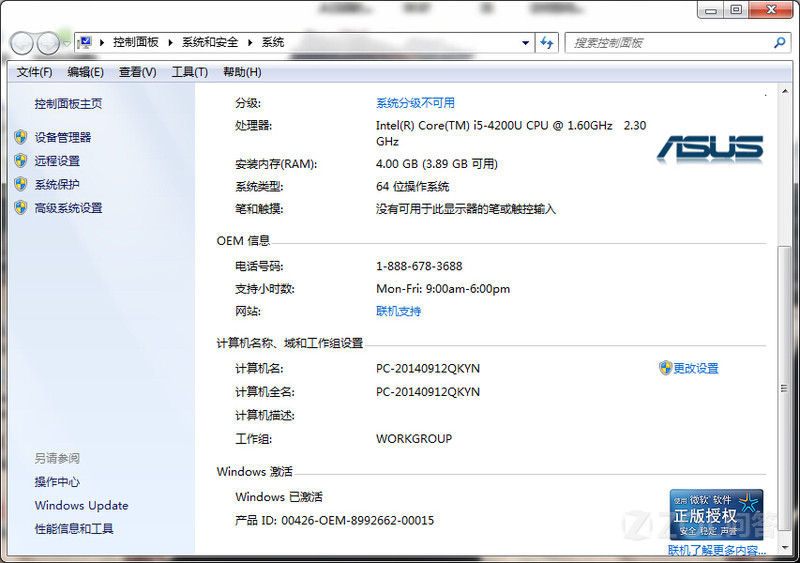Expand arrow before 系统和安全 in breadcrumb
Screen dimensions: 800x563
click(x=170, y=43)
